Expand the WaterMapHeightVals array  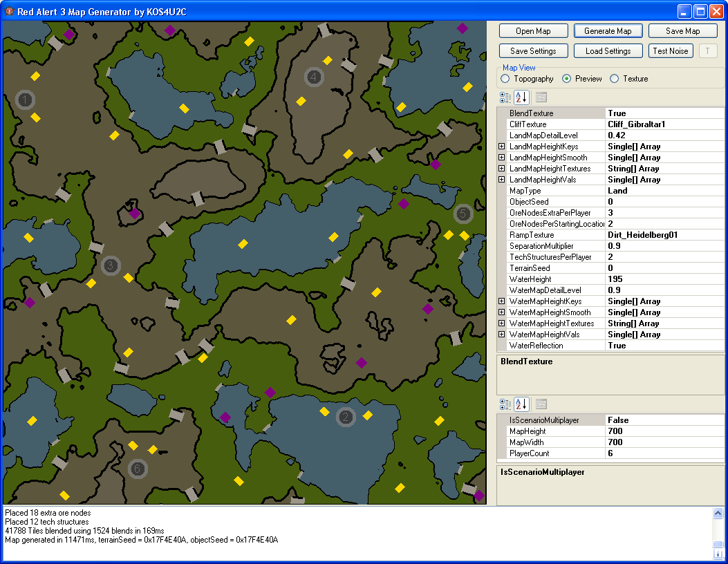click(501, 335)
